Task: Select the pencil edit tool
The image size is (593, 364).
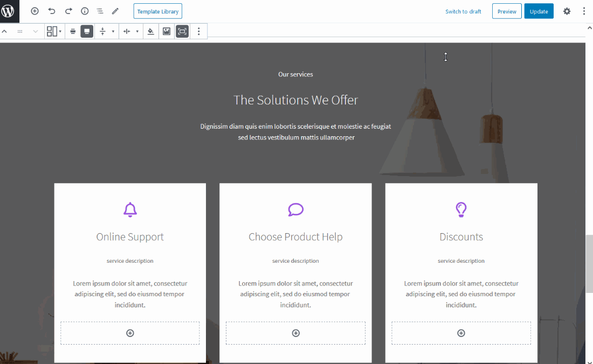Action: 115,11
